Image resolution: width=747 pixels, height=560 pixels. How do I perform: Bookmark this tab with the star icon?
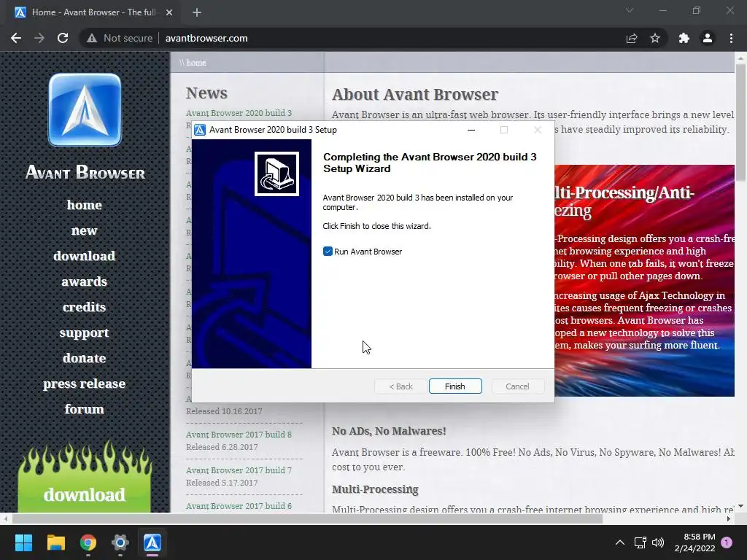click(x=655, y=38)
